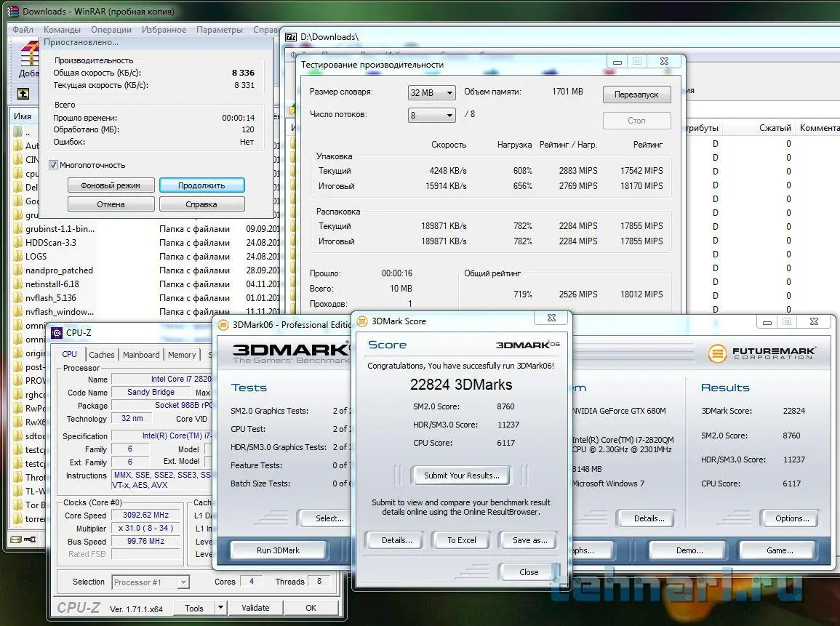Click the CPU-Z Threads value field

(319, 581)
